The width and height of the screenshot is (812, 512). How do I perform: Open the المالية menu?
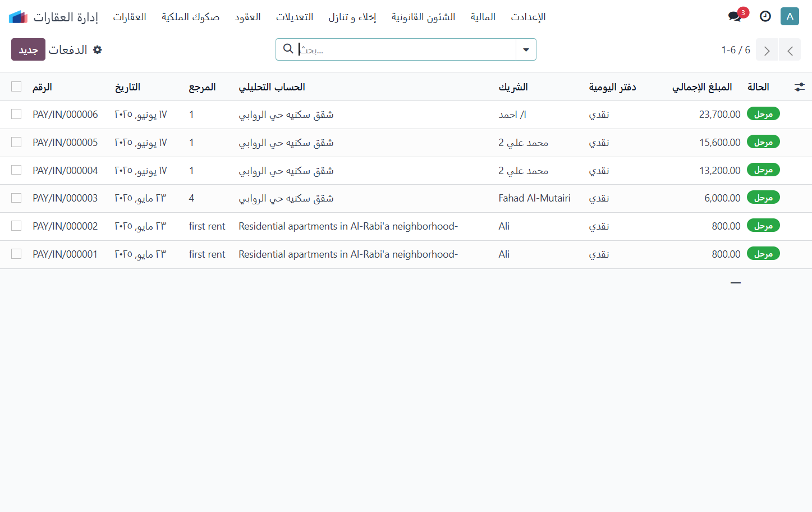pos(483,17)
